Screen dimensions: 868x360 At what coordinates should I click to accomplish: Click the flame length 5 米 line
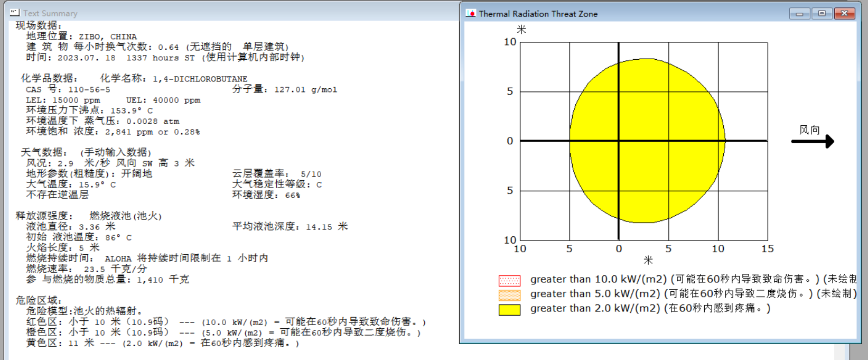click(x=63, y=248)
